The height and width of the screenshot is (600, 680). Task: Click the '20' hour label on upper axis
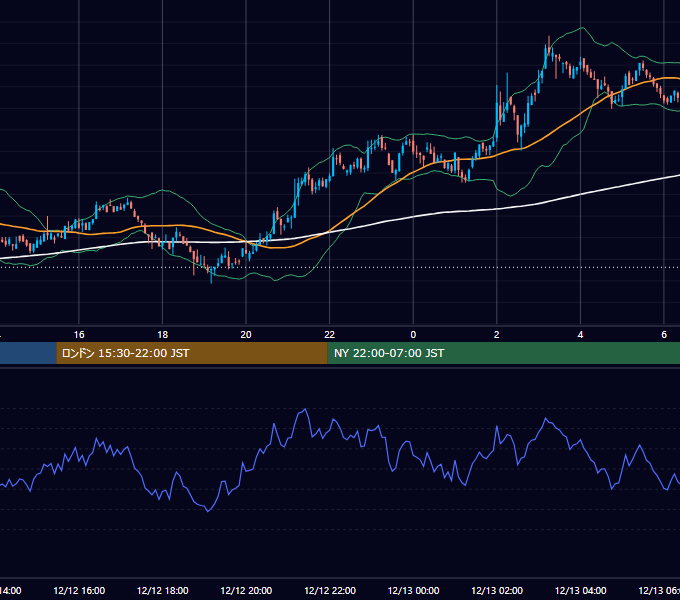tap(246, 335)
